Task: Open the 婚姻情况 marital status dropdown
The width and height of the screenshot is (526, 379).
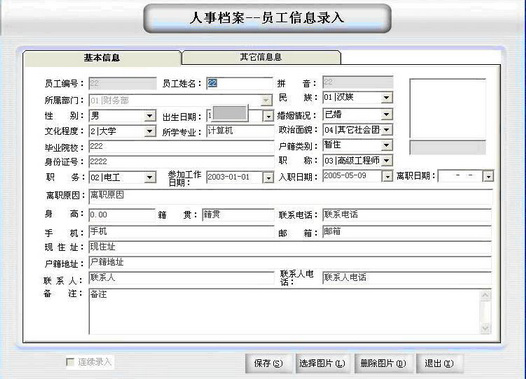Action: click(386, 115)
